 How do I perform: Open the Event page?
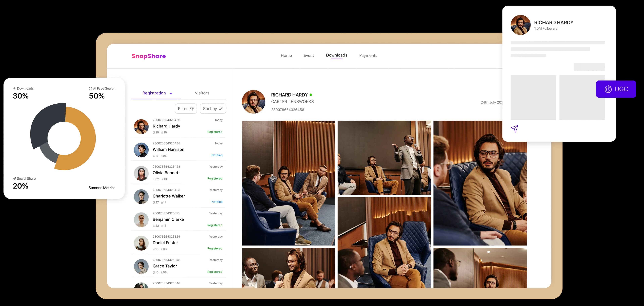click(309, 55)
